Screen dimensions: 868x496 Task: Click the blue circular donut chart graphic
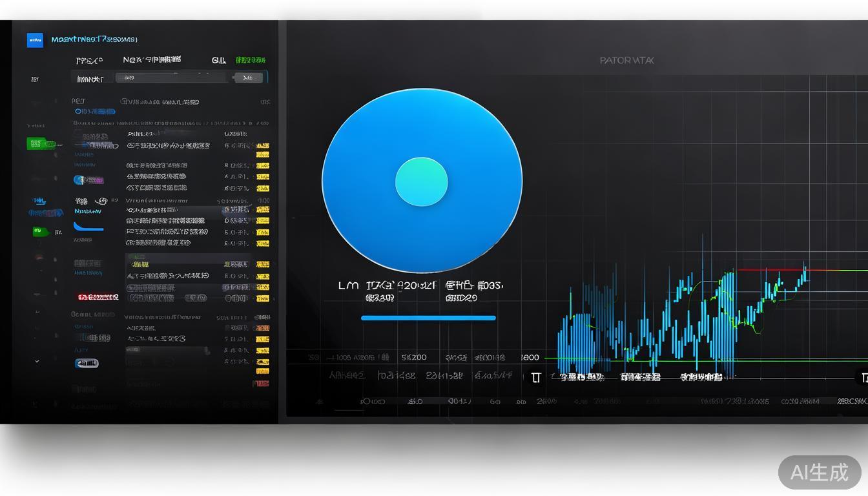coord(422,181)
